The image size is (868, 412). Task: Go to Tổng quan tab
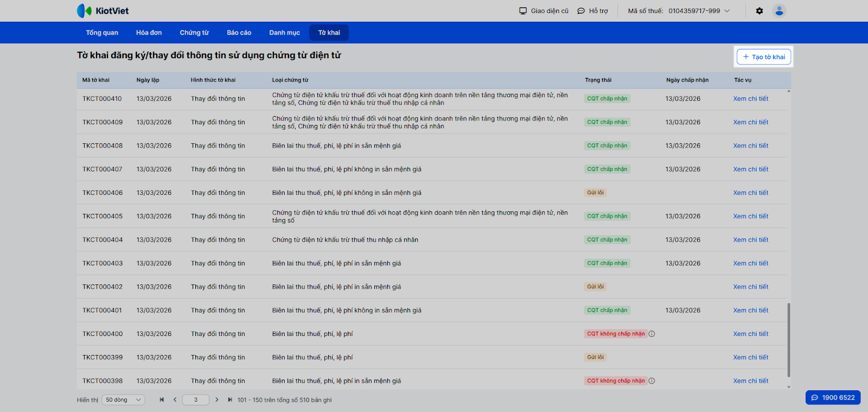point(102,33)
